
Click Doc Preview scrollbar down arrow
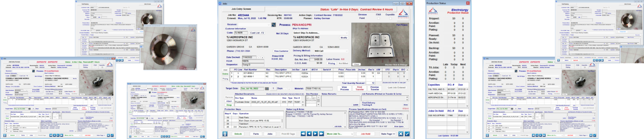tap(318, 104)
